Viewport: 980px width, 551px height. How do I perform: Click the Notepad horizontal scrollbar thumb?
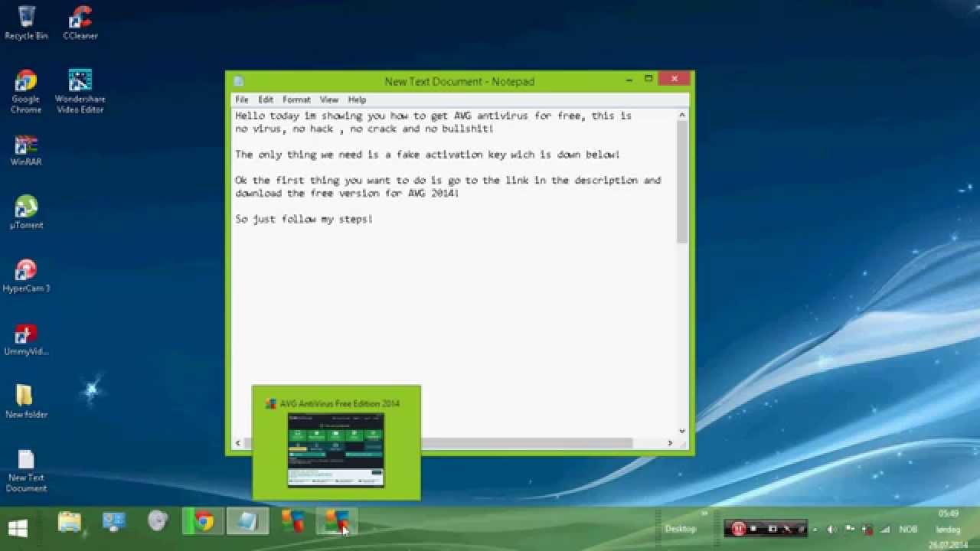tap(438, 442)
